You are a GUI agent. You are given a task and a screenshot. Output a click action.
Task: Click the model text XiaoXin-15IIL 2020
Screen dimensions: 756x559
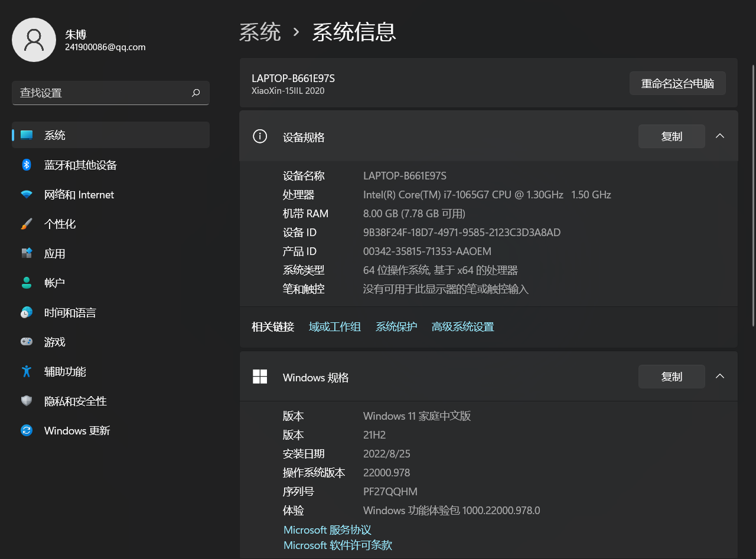[288, 91]
